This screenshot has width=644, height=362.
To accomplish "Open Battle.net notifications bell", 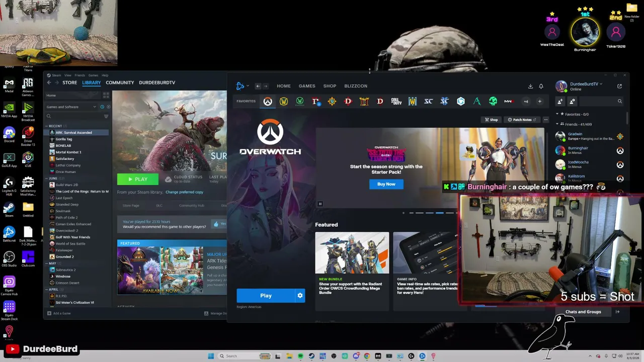I will 541,86.
